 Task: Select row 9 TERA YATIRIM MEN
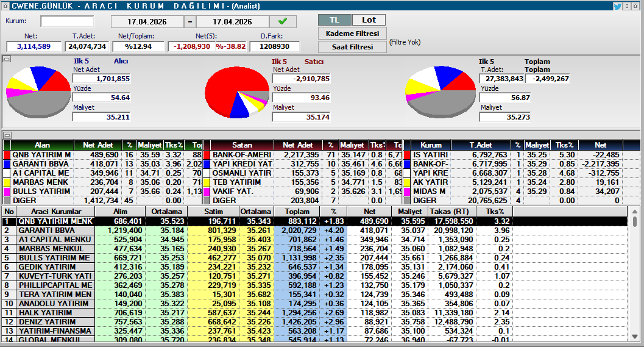(314, 295)
